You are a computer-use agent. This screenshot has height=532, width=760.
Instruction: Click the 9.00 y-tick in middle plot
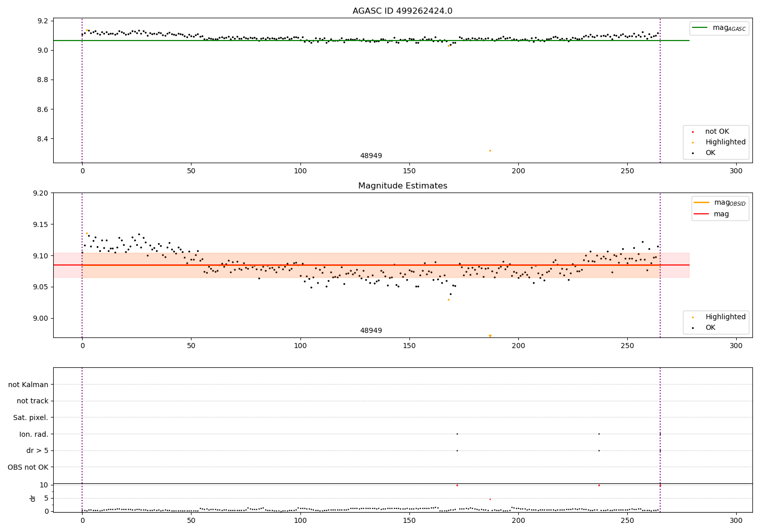[42, 318]
